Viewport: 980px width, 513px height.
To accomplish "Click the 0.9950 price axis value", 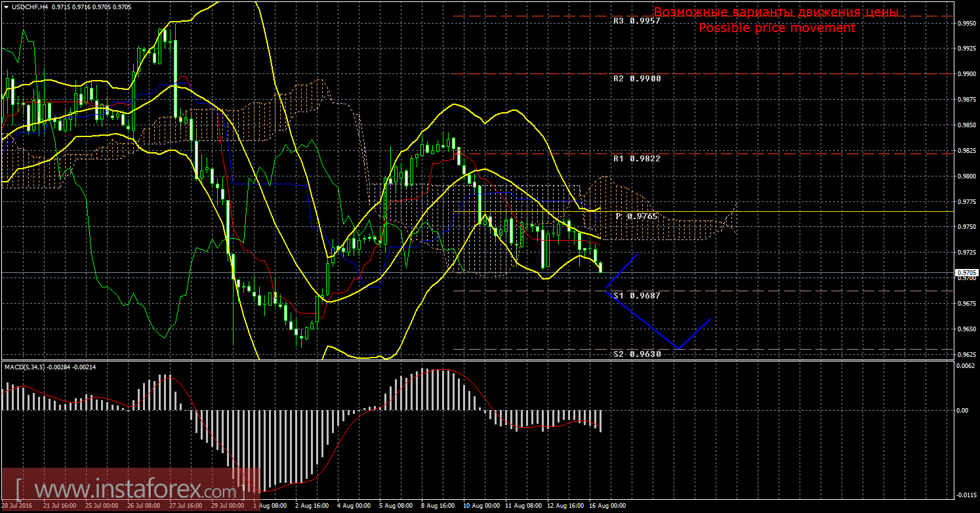I will (966, 23).
